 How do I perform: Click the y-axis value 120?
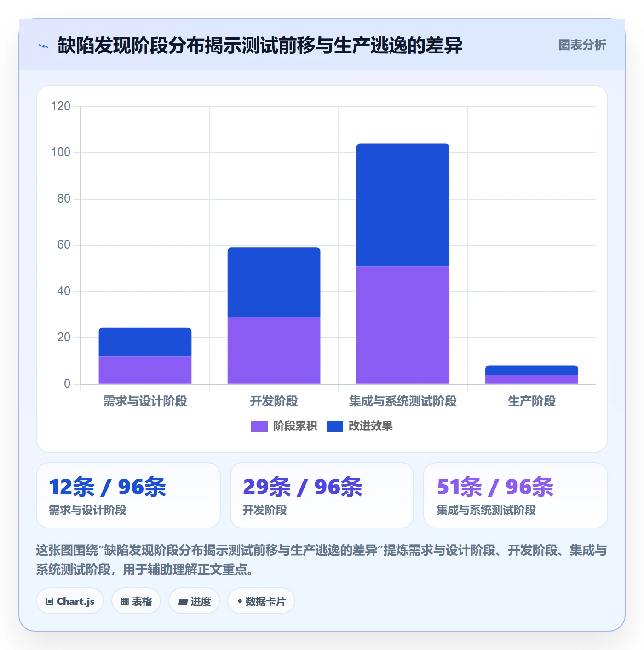pyautogui.click(x=61, y=106)
